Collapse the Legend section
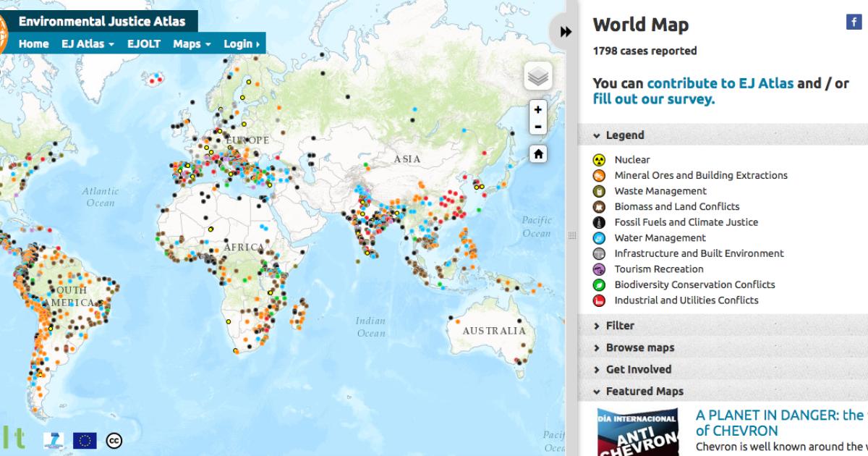868x456 pixels. (625, 135)
